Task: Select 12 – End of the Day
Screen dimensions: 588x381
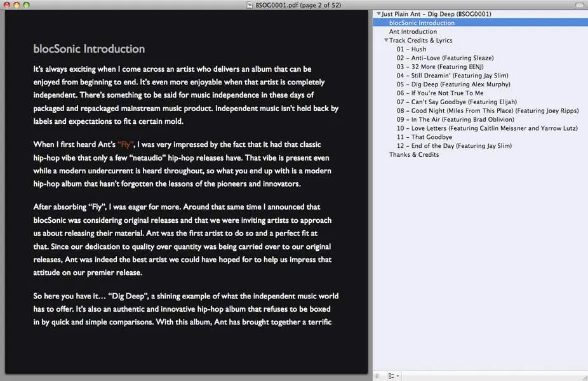Action: pos(454,146)
